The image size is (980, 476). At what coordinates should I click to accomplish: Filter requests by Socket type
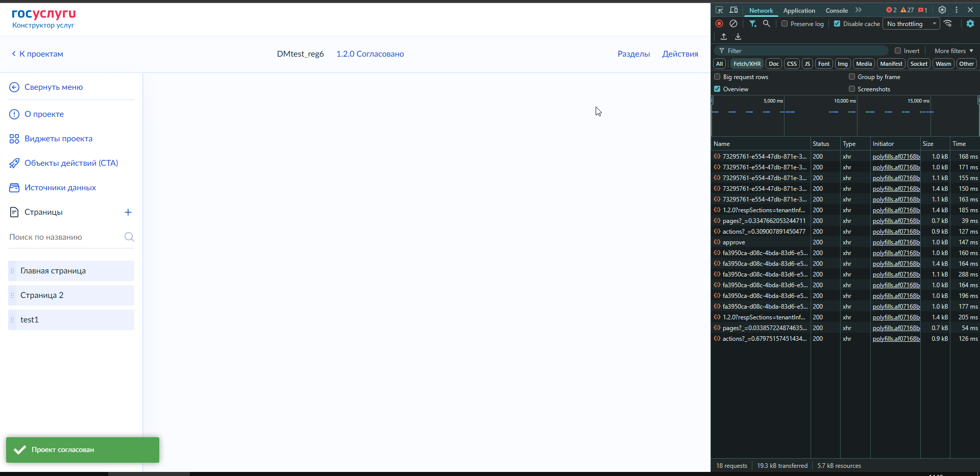tap(919, 64)
